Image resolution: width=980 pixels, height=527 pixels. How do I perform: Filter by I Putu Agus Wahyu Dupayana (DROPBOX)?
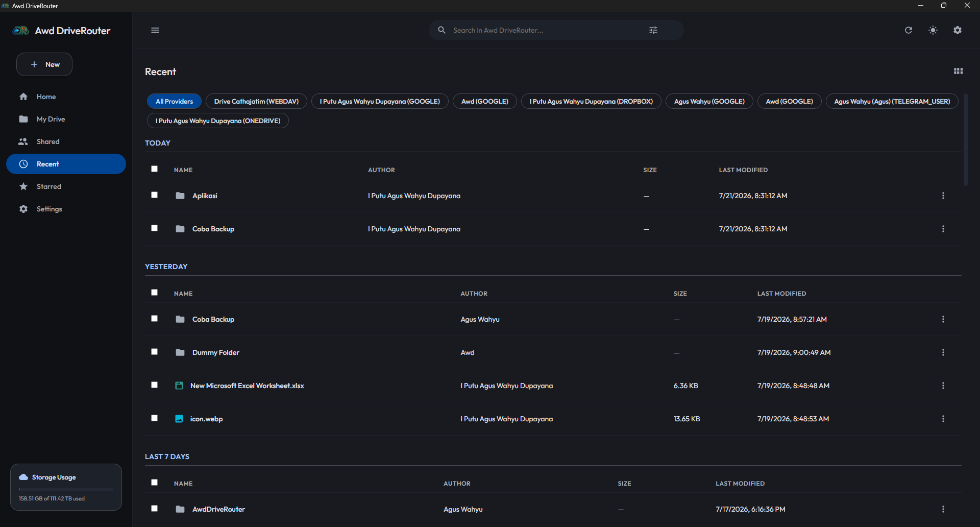click(591, 102)
